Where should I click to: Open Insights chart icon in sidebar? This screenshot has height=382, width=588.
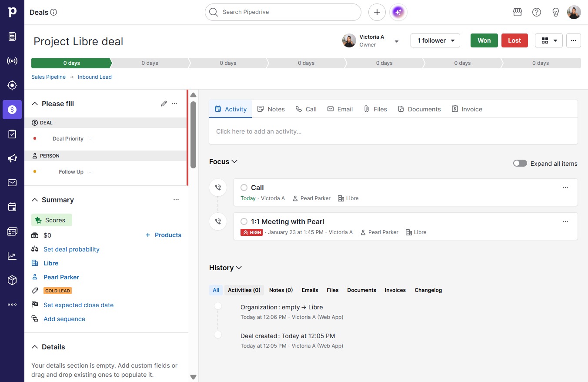click(x=12, y=256)
